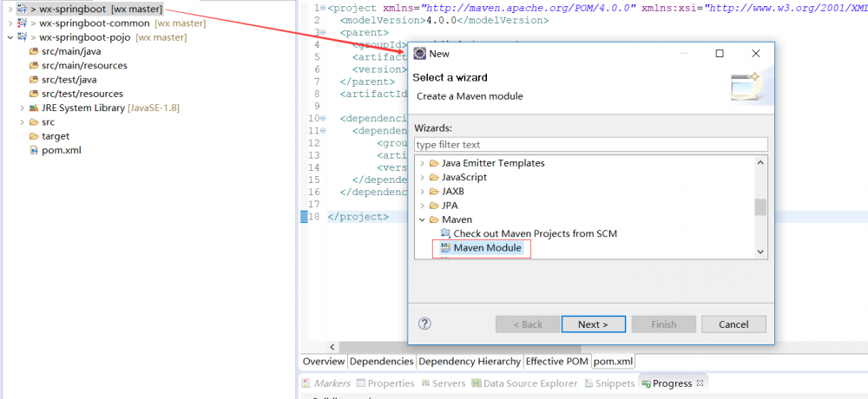Click the Snippets view icon

589,383
